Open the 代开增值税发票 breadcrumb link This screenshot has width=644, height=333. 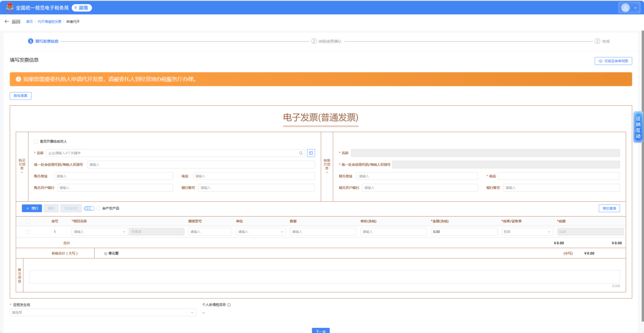tap(49, 22)
